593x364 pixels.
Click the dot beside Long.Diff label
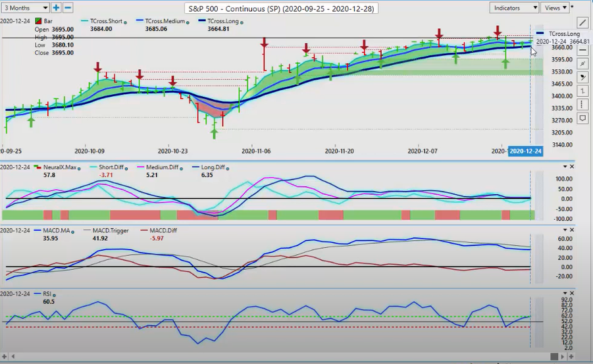228,169
